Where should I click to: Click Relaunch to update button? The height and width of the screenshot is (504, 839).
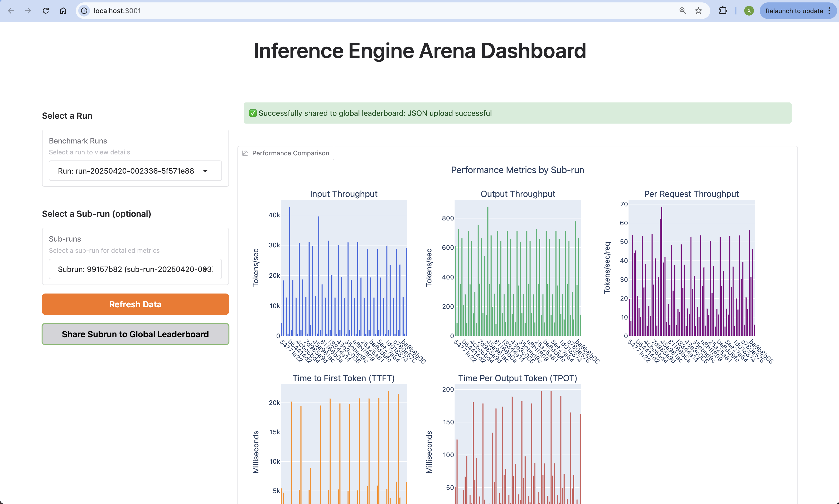(x=794, y=11)
